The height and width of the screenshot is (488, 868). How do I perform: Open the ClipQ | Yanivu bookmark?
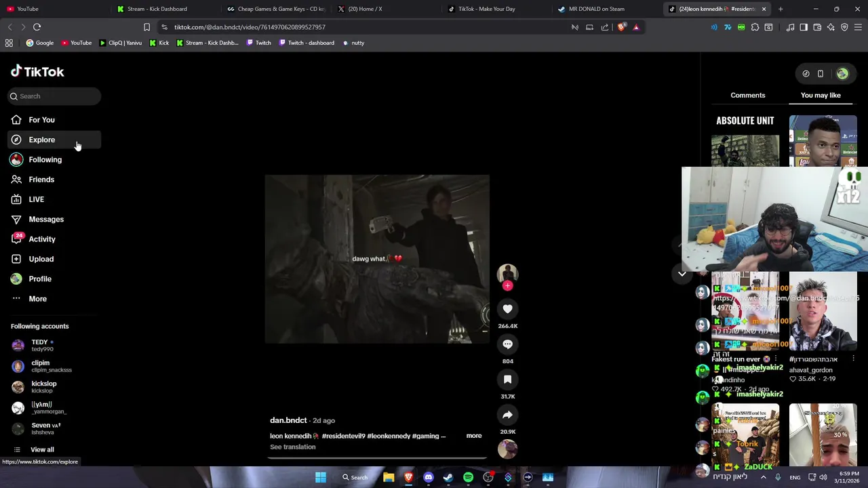pos(120,43)
